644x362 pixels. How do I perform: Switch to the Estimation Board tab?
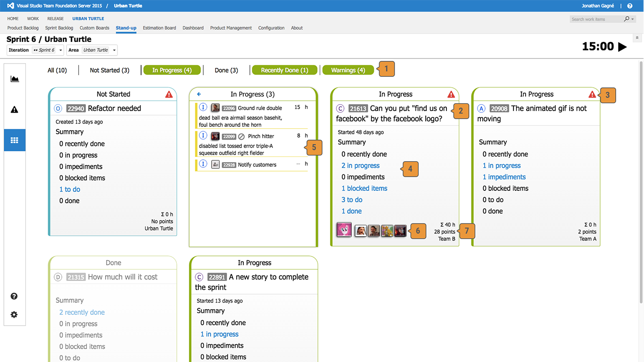[159, 28]
